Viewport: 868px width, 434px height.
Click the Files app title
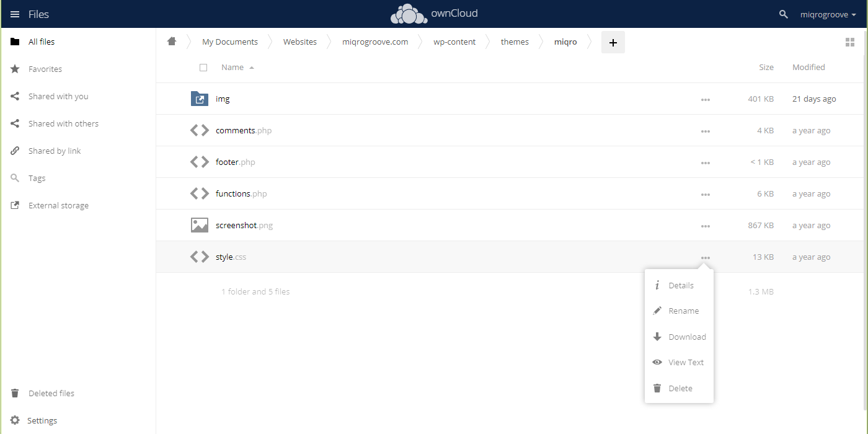(x=38, y=14)
